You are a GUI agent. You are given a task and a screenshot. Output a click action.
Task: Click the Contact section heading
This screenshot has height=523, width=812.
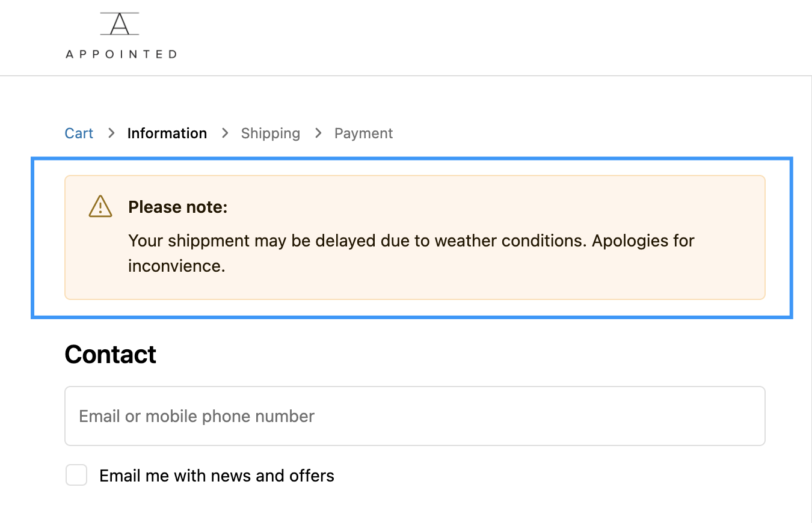click(111, 355)
